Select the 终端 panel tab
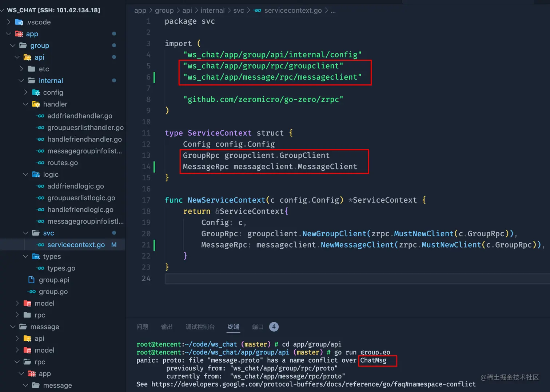 (x=233, y=327)
